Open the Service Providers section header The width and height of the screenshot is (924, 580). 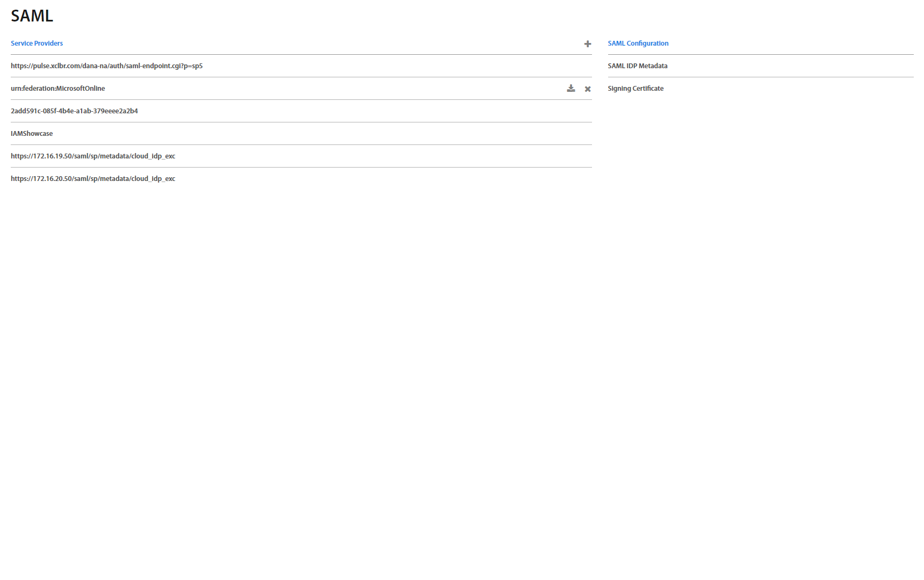tap(37, 44)
